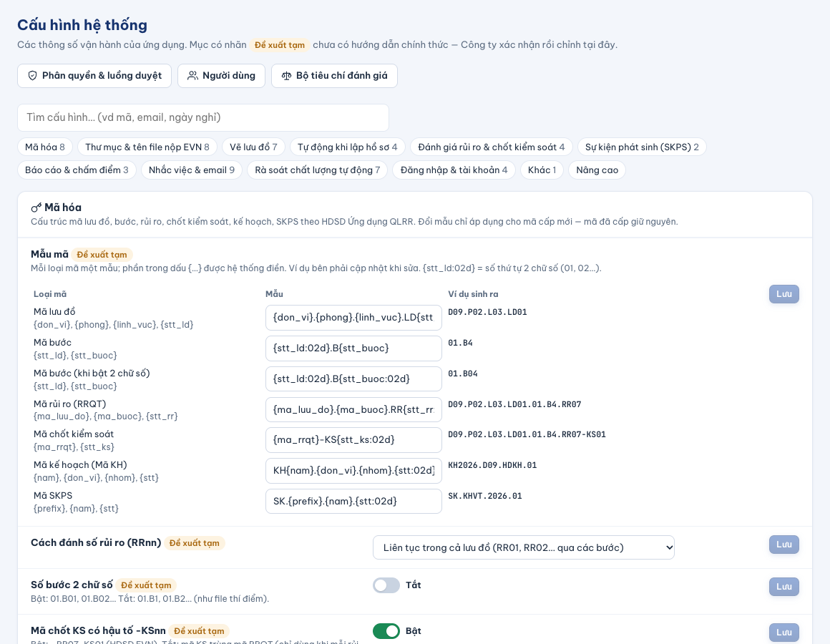The height and width of the screenshot is (644, 830).
Task: Show the Nhắc việc & email chip
Action: pyautogui.click(x=192, y=170)
